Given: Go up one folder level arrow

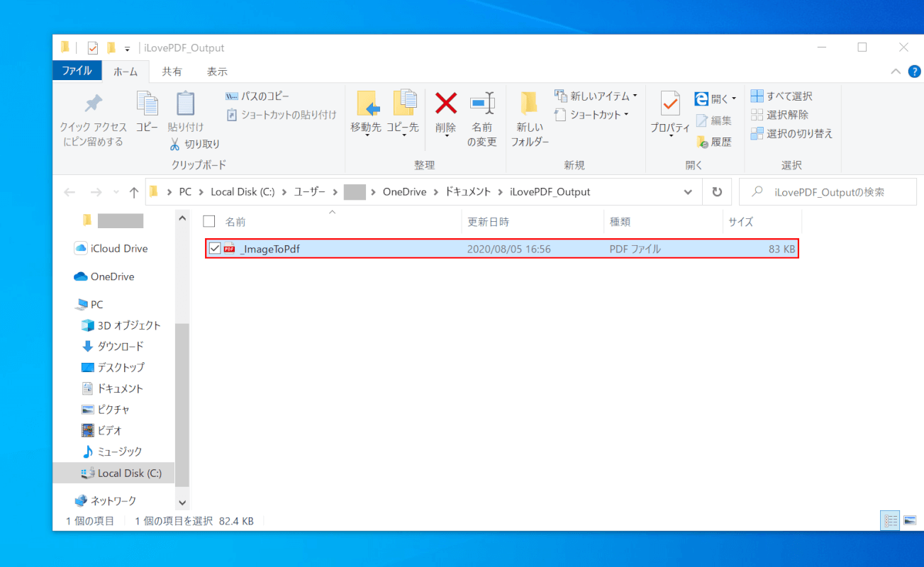Looking at the screenshot, I should (x=134, y=192).
